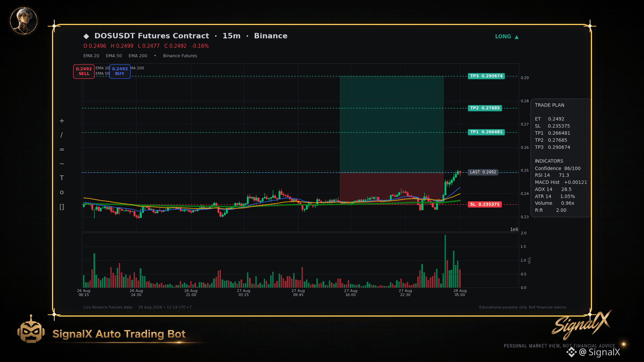Select the TP2 0.27685 chart label
Viewport: 644px width, 362px height.
point(485,108)
